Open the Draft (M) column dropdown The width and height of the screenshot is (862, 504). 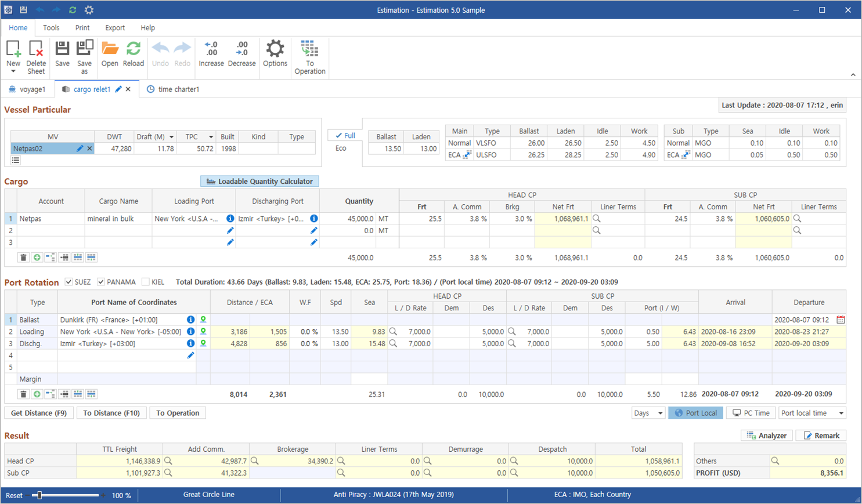pyautogui.click(x=171, y=137)
